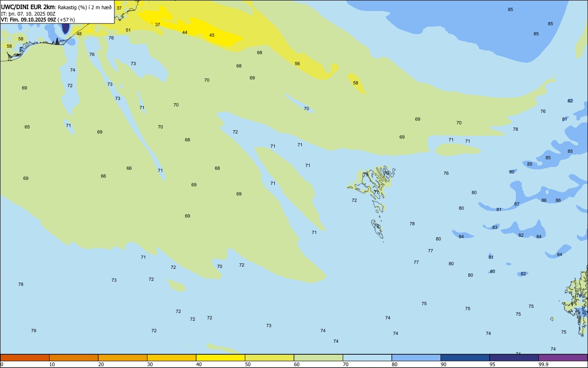
Task: Select the 50–60 pale yellow legend swatch
Action: pos(269,357)
